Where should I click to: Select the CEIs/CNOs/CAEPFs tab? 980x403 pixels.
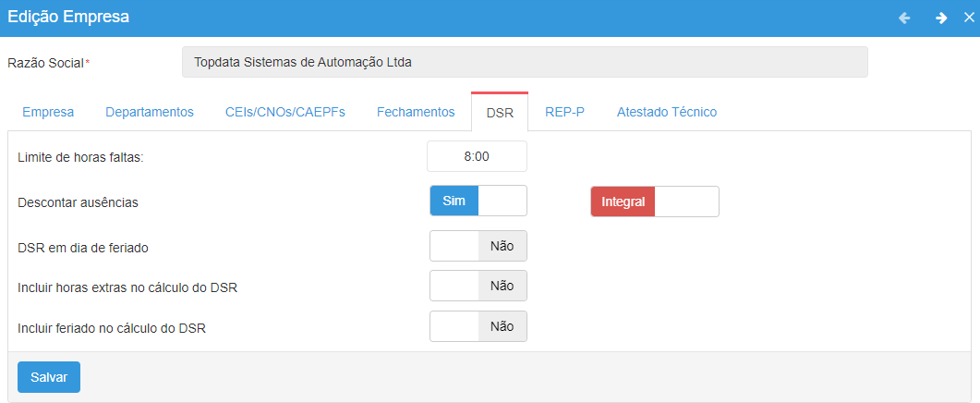coord(285,112)
